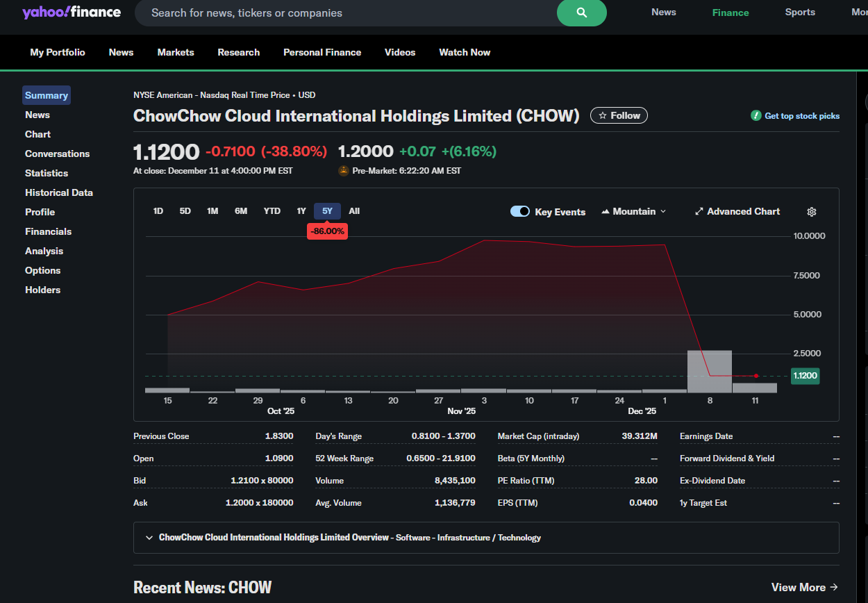Viewport: 868px width, 603px height.
Task: Click the Avg. Volume value 1,136,779
Action: click(x=455, y=503)
